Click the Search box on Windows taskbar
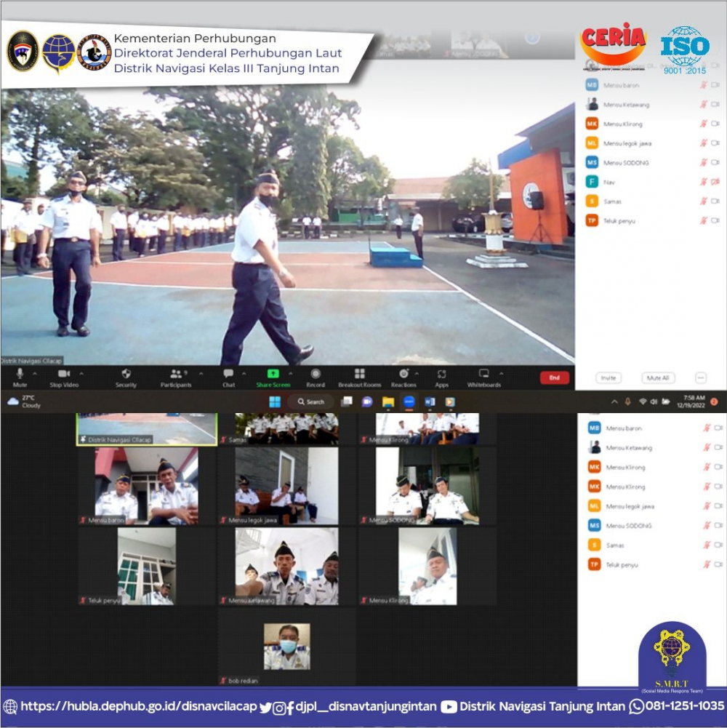 tap(311, 401)
